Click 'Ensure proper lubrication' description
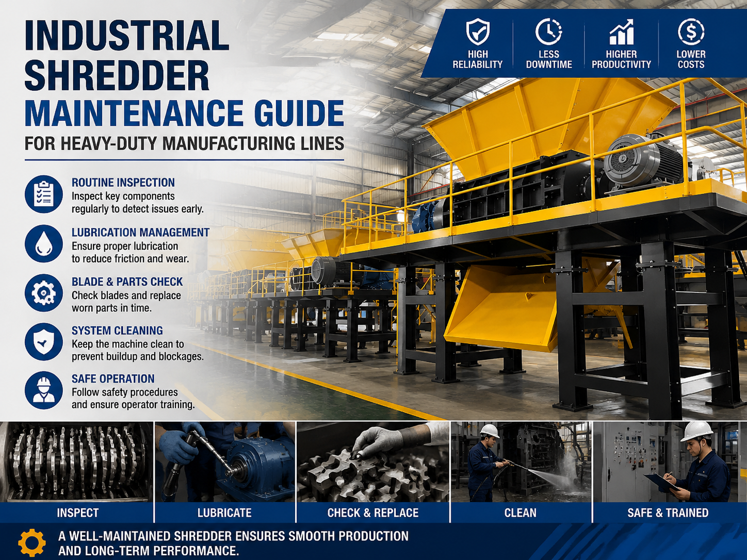 pyautogui.click(x=130, y=253)
